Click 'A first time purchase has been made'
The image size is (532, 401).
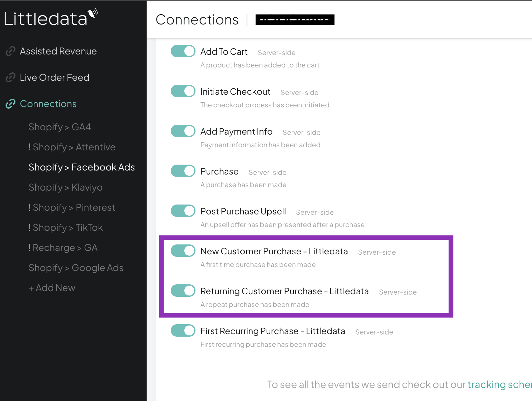(x=258, y=265)
